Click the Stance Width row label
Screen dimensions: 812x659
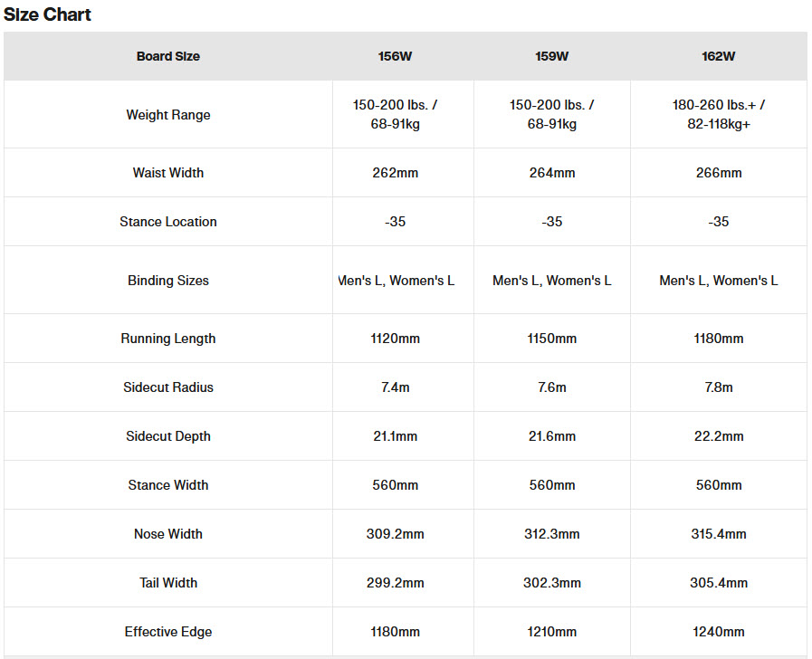pyautogui.click(x=168, y=485)
